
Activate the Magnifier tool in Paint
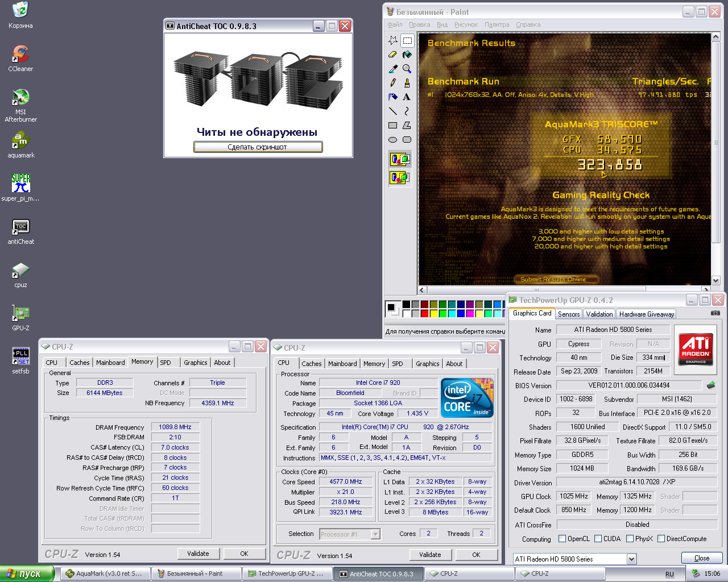tap(407, 69)
